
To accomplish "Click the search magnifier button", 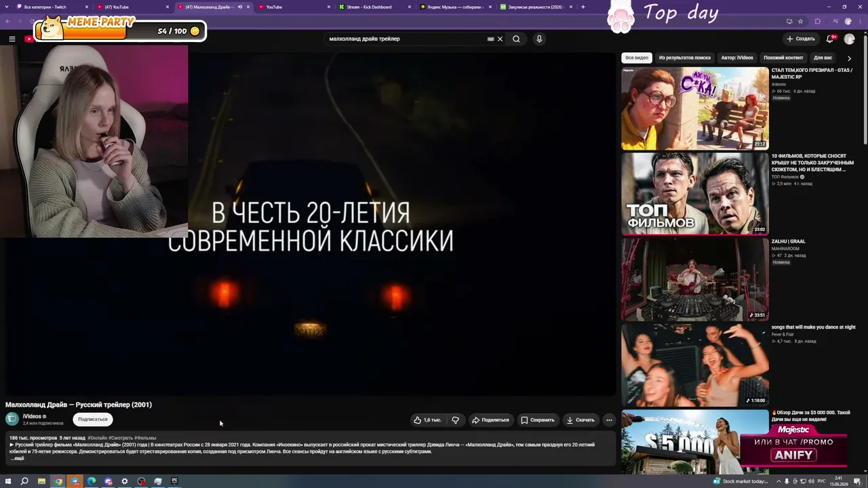I will [x=516, y=39].
